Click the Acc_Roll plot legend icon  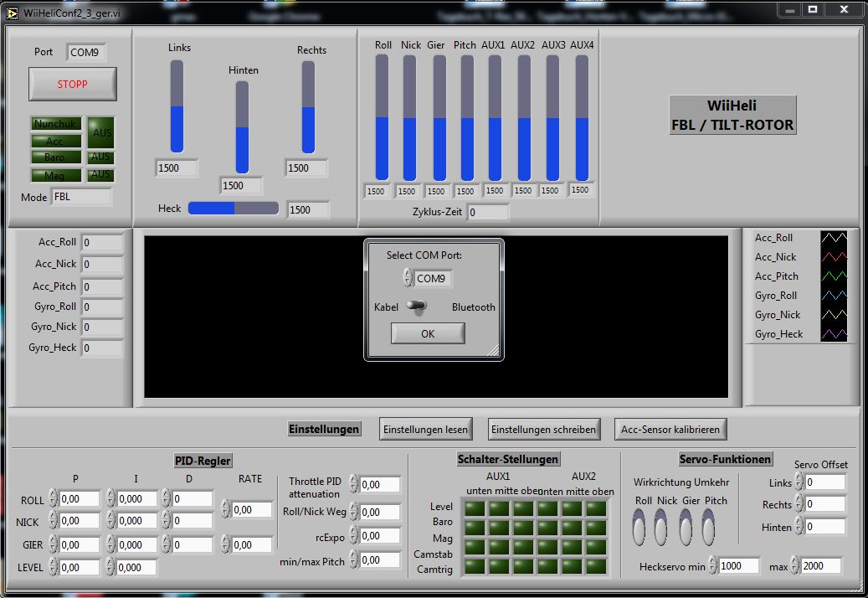click(834, 238)
